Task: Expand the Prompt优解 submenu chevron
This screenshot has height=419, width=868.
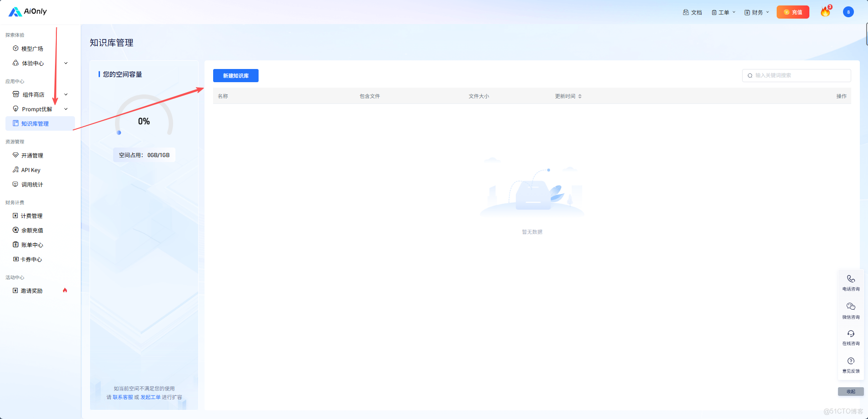Action: coord(66,109)
